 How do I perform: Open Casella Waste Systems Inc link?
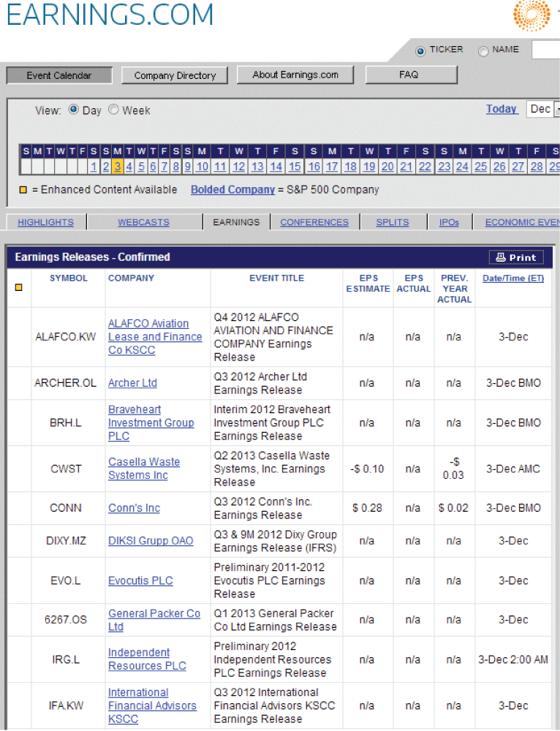coord(144,469)
